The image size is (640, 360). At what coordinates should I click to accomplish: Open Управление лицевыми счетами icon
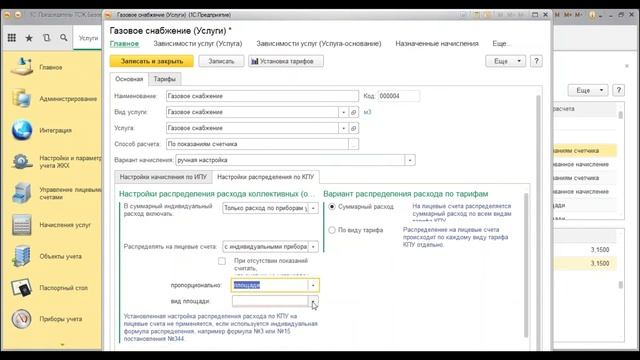click(x=22, y=193)
